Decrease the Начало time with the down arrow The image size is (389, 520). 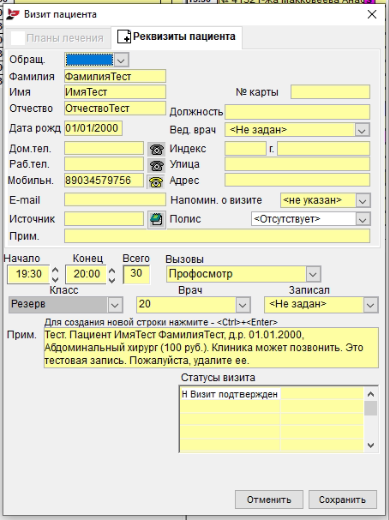pos(55,279)
